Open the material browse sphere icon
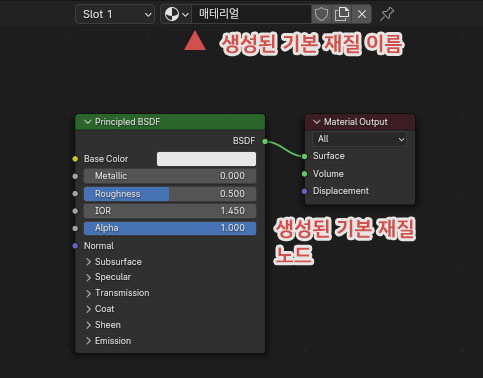Image resolution: width=483 pixels, height=378 pixels. [x=176, y=14]
